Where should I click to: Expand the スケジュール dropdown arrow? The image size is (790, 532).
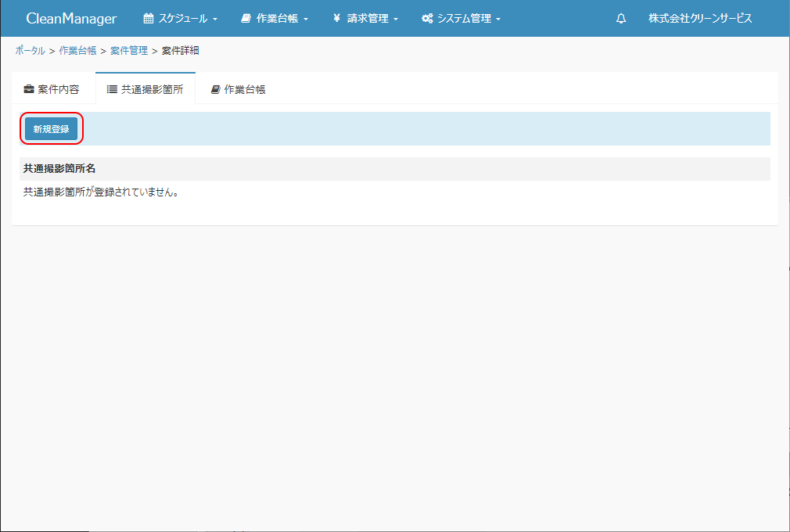pyautogui.click(x=215, y=20)
